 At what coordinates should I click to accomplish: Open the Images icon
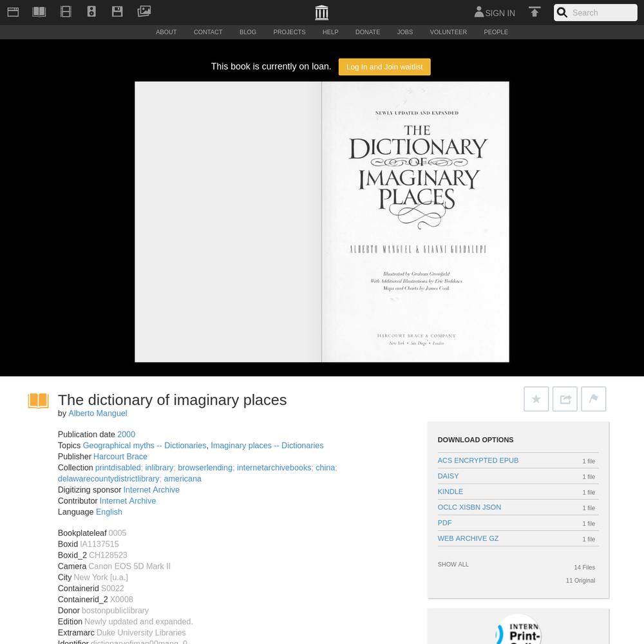click(144, 11)
